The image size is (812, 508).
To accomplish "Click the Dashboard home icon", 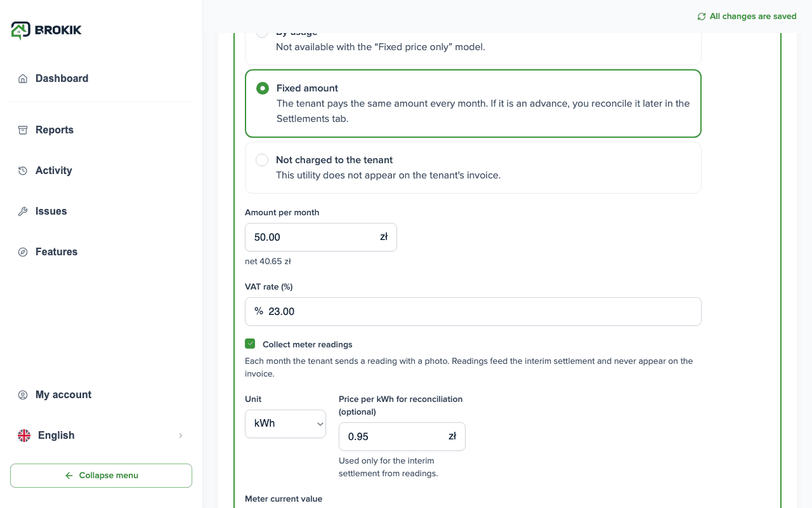I will tap(23, 79).
